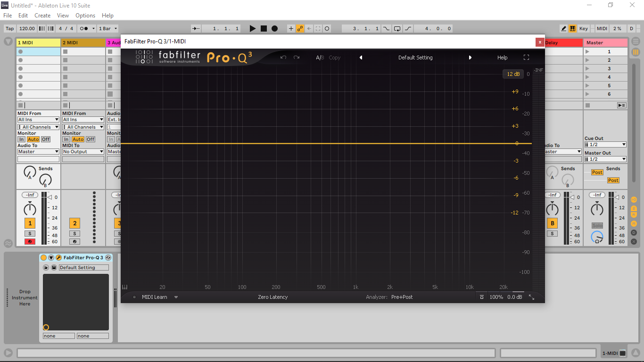Open the Options menu

click(x=85, y=16)
